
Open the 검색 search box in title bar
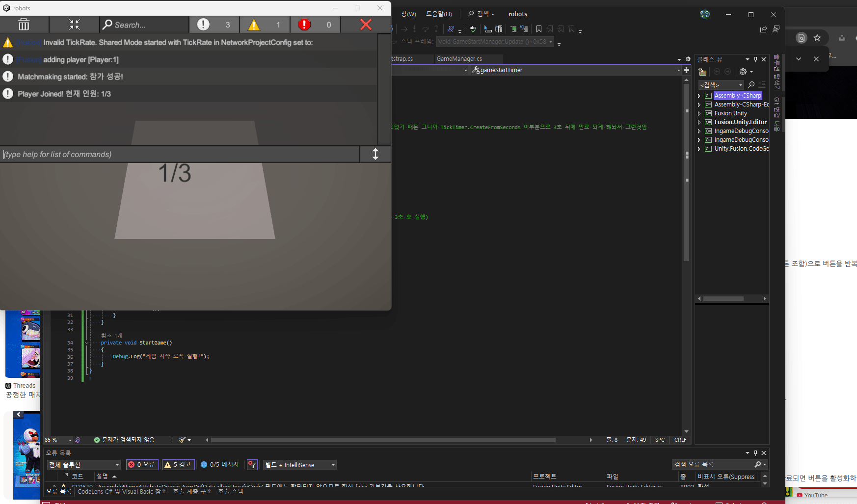[481, 14]
